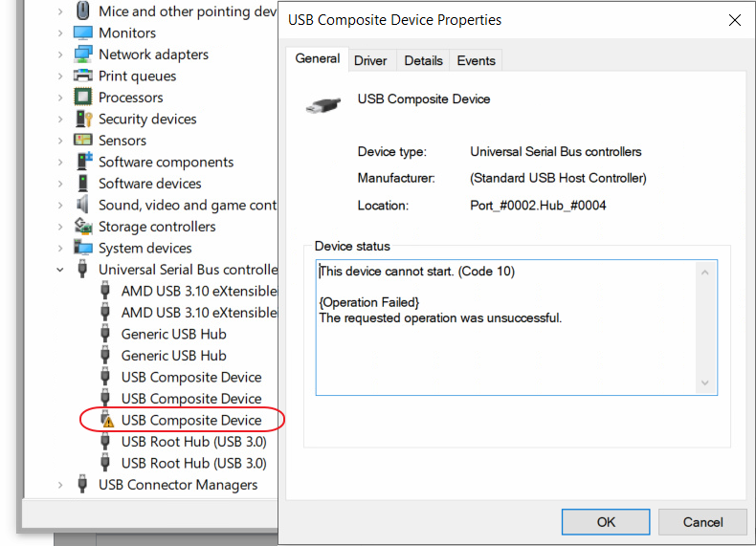756x546 pixels.
Task: Select the flagged USB Composite Device entry
Action: 191,420
